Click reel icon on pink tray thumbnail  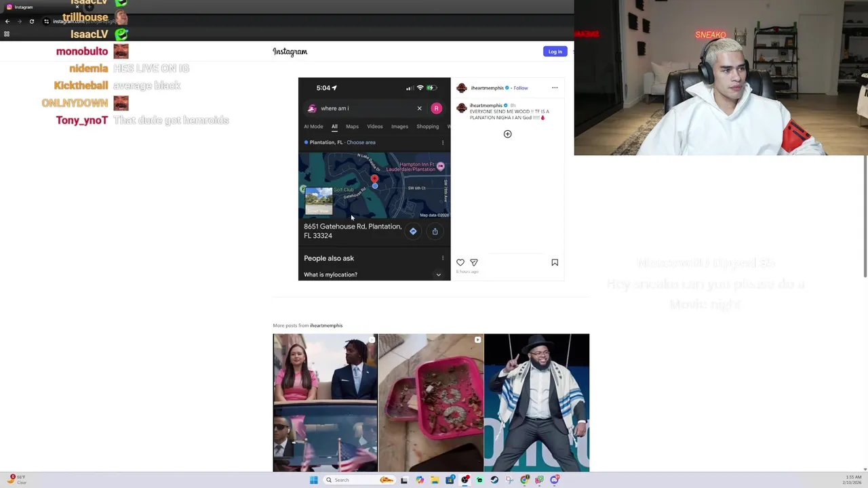[477, 340]
